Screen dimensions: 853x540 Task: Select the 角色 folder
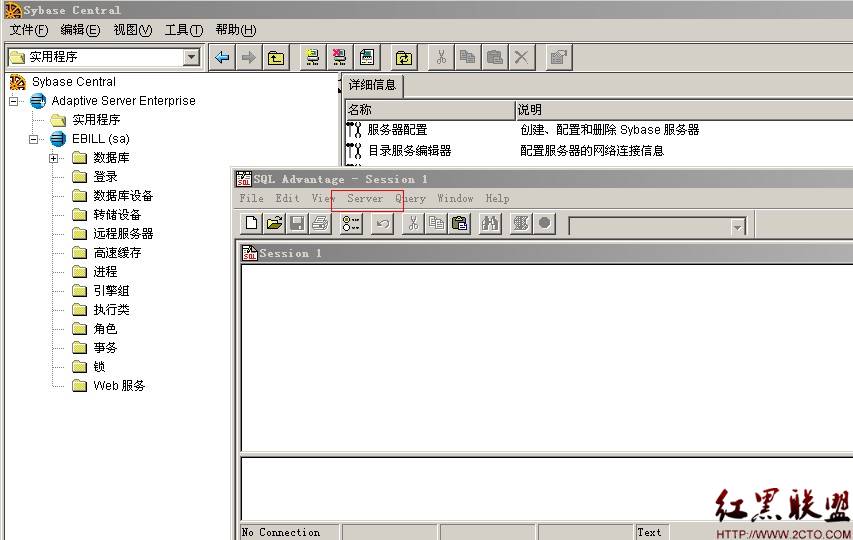pyautogui.click(x=105, y=330)
